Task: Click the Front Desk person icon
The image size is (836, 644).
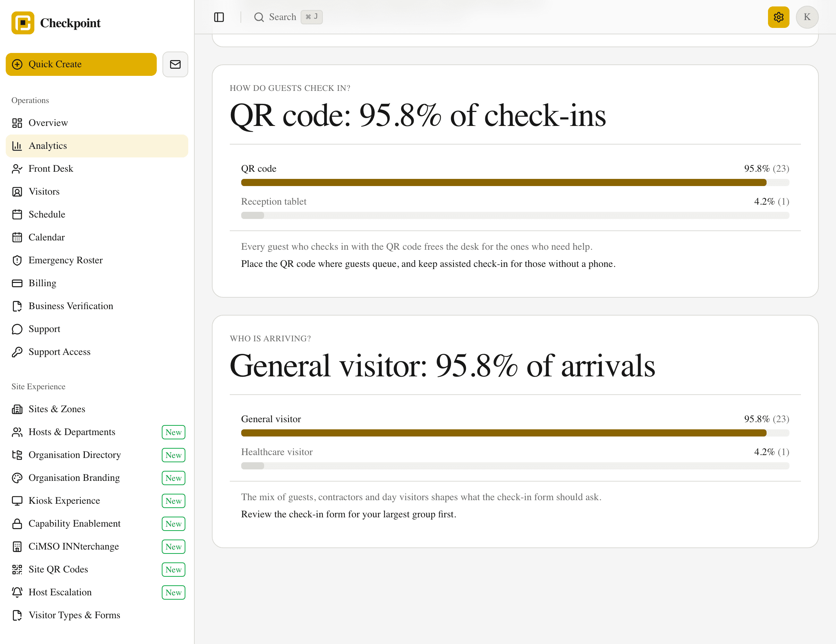Action: coord(17,169)
